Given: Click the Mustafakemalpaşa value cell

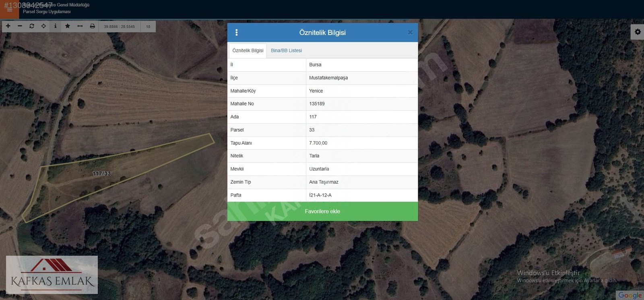Looking at the screenshot, I should pyautogui.click(x=362, y=78).
